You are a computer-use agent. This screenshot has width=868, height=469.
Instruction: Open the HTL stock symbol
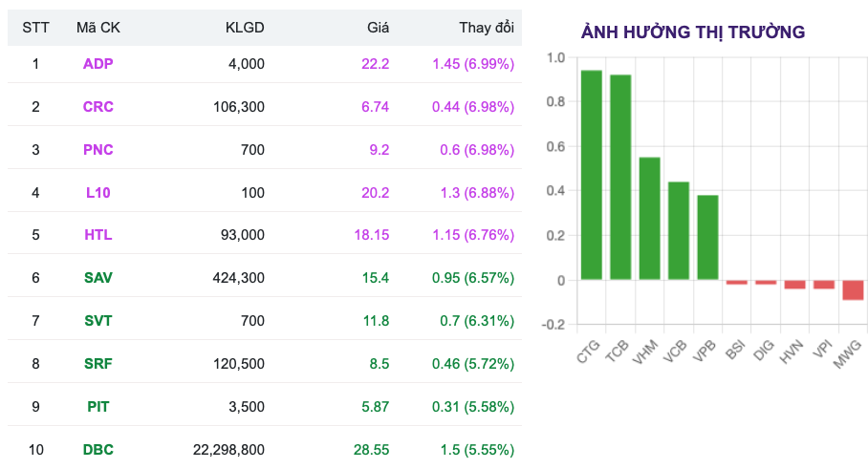click(x=98, y=235)
